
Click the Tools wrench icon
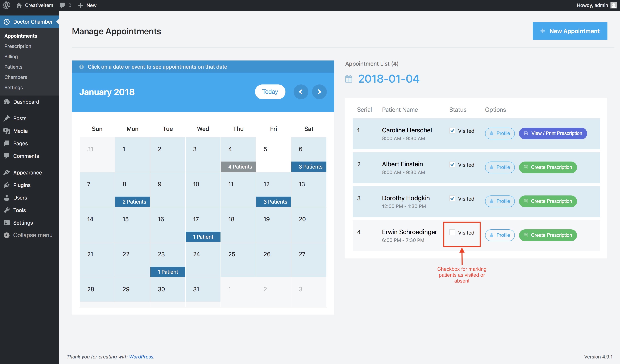click(7, 210)
